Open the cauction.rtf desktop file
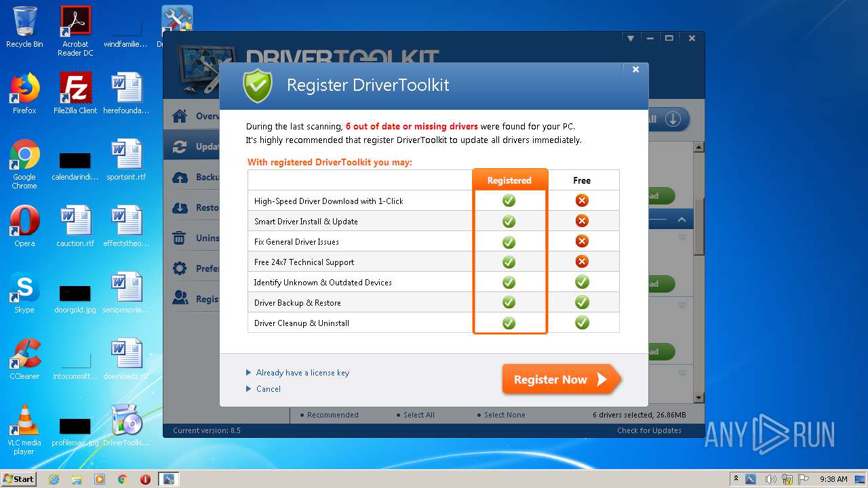This screenshot has width=868, height=488. coord(75,226)
